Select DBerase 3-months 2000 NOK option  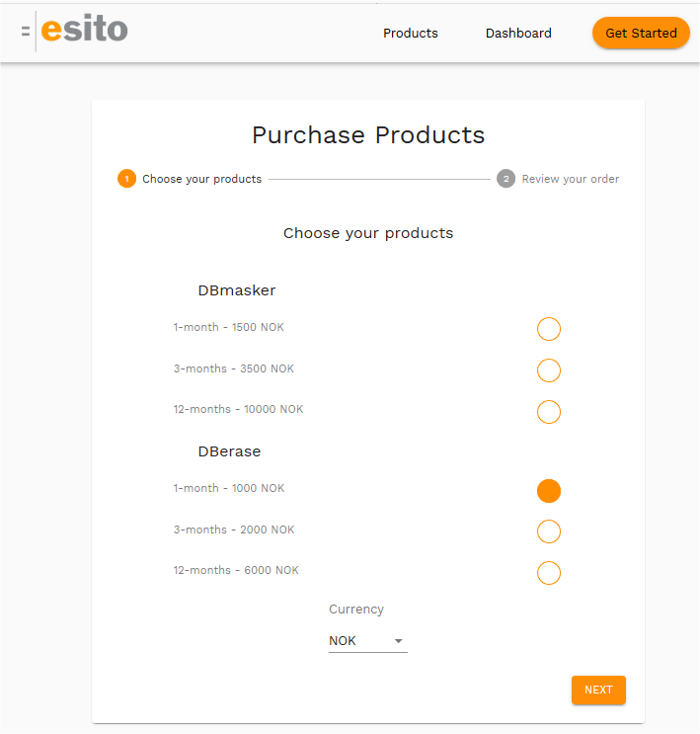coord(549,531)
